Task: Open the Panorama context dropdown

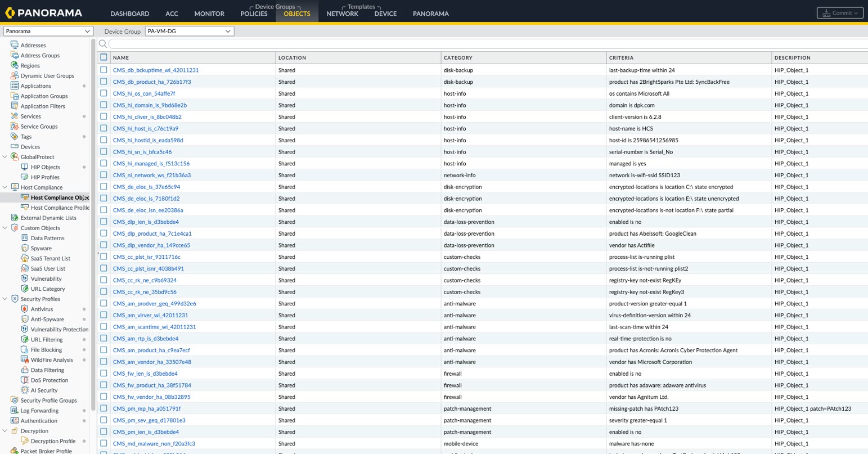Action: [x=48, y=32]
